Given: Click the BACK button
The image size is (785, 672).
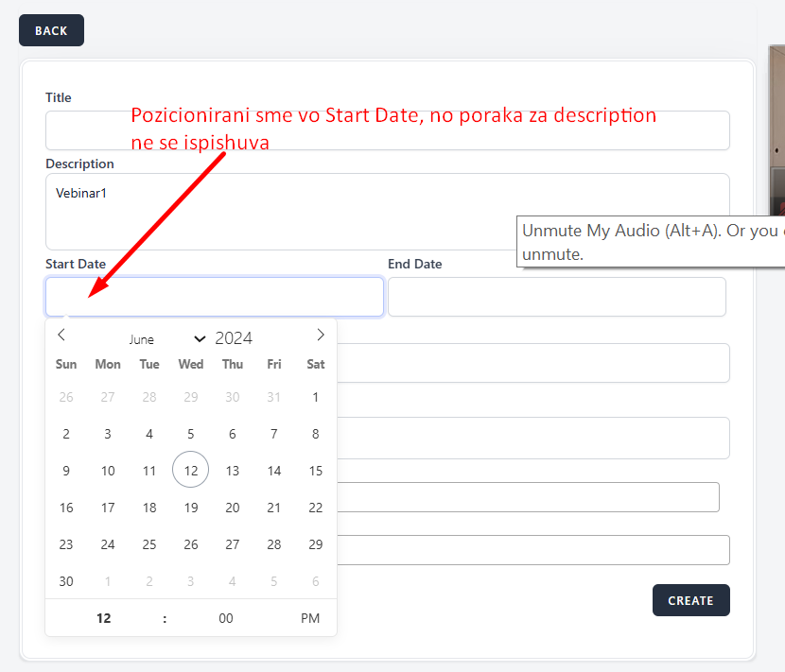Looking at the screenshot, I should (x=51, y=30).
